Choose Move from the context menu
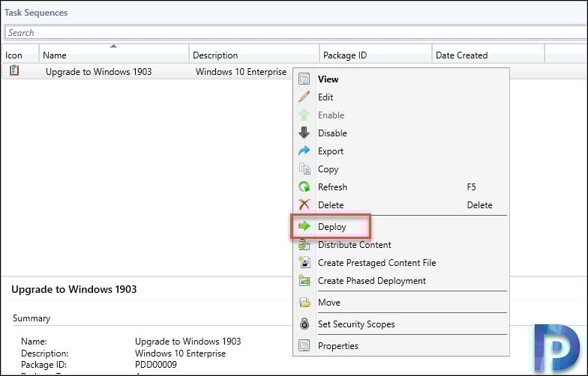Screen dimensions: 588x376 tap(400, 303)
